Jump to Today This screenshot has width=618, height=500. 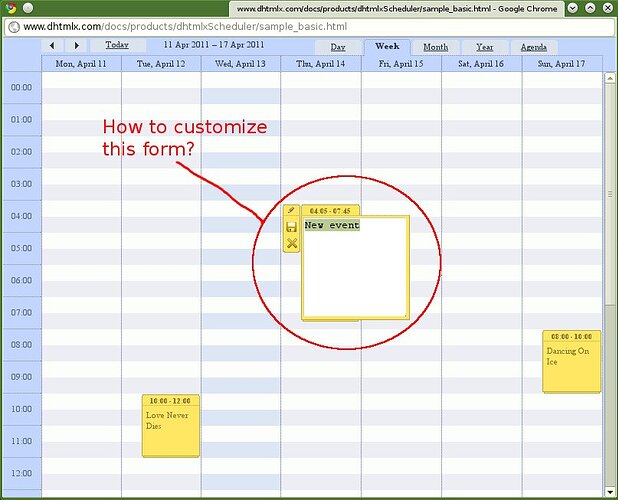(117, 45)
